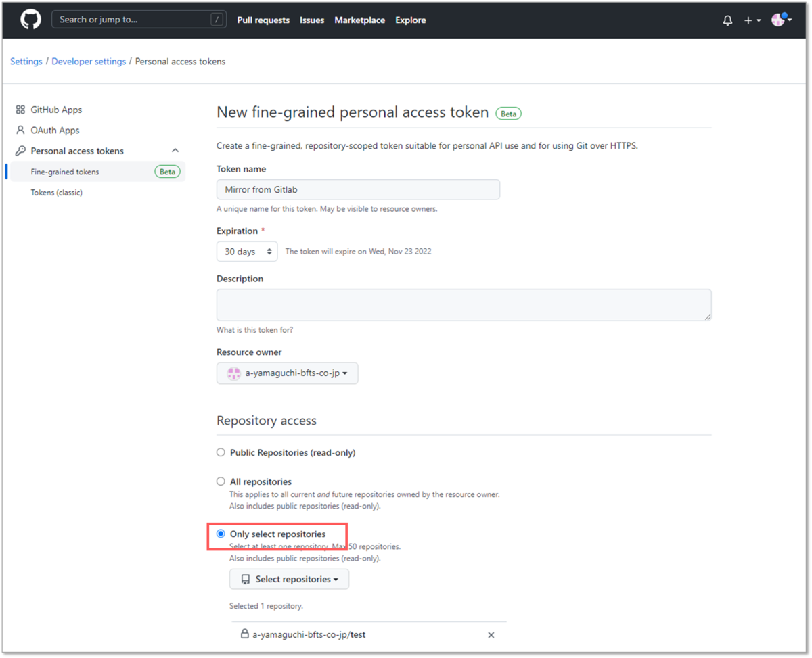
Task: Go to Developer settings breadcrumb link
Action: point(89,62)
